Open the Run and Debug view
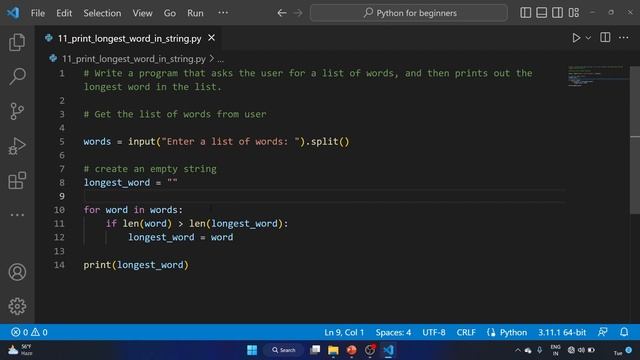 (17, 146)
